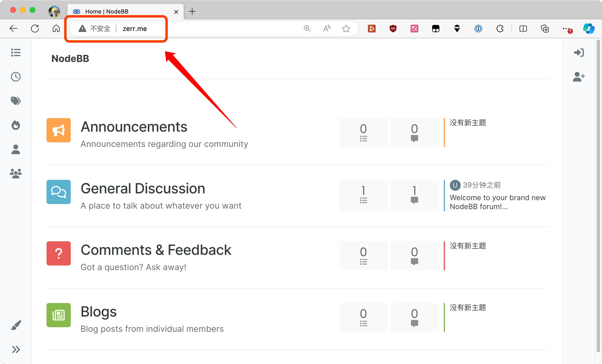
Task: Reload the page with the refresh button
Action: click(35, 29)
